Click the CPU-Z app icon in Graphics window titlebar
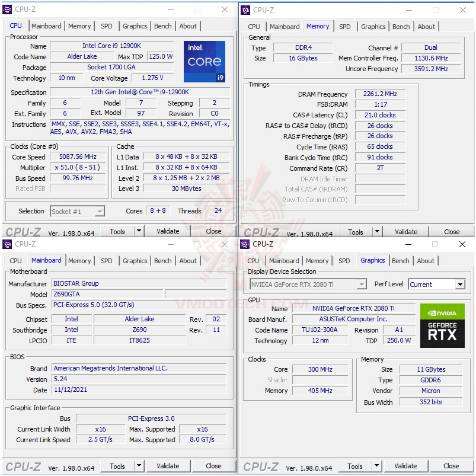Screen dimensions: 476x476 point(245,244)
